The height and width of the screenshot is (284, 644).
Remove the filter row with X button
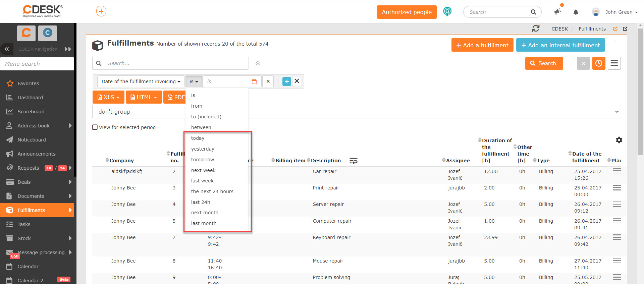pos(297,81)
